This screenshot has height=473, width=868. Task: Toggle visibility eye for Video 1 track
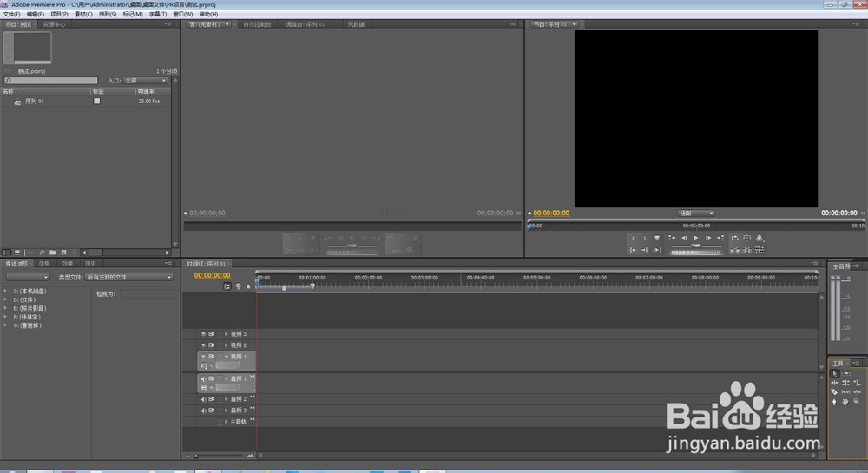pos(204,357)
